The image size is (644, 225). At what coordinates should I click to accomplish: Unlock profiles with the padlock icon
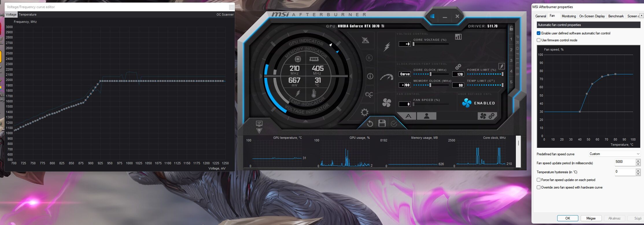click(x=511, y=28)
